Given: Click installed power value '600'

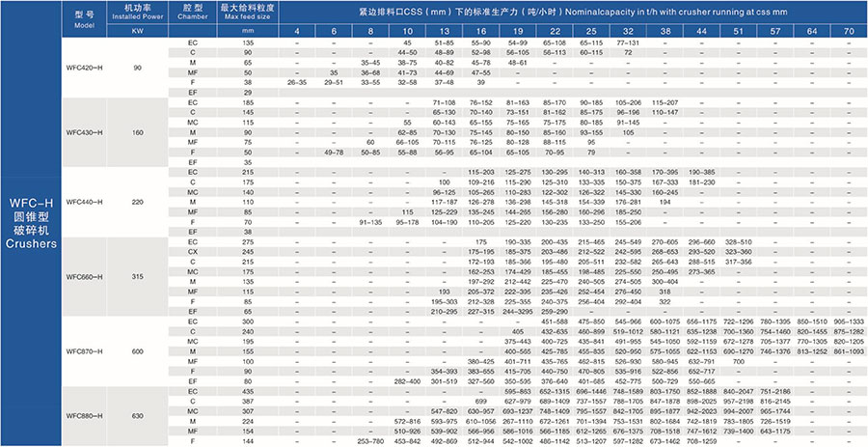Looking at the screenshot, I should click(137, 351).
